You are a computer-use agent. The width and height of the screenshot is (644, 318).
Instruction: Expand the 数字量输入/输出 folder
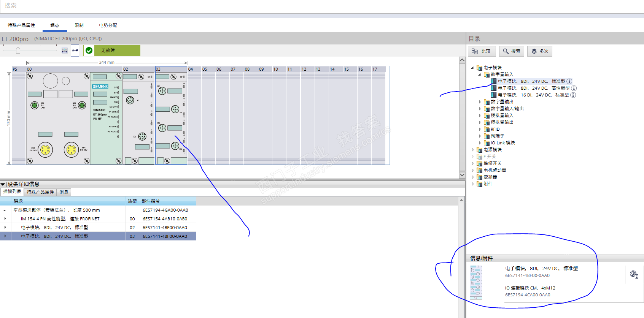(480, 109)
